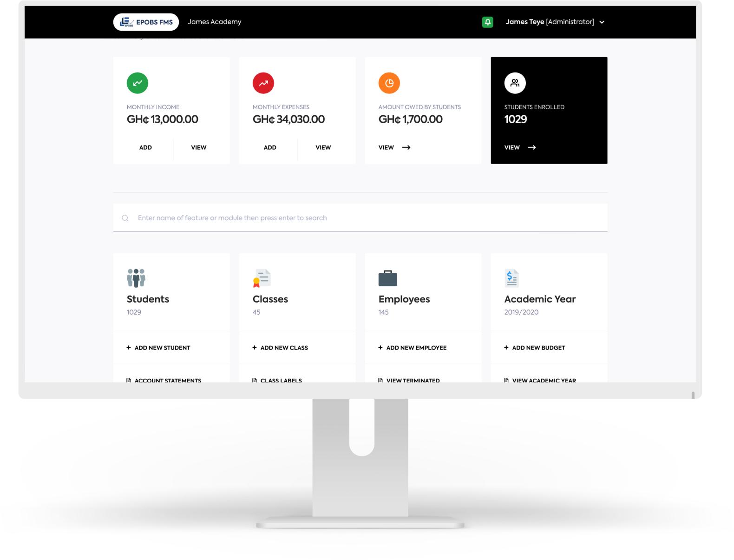Select Add New Student
The width and height of the screenshot is (734, 560).
162,348
